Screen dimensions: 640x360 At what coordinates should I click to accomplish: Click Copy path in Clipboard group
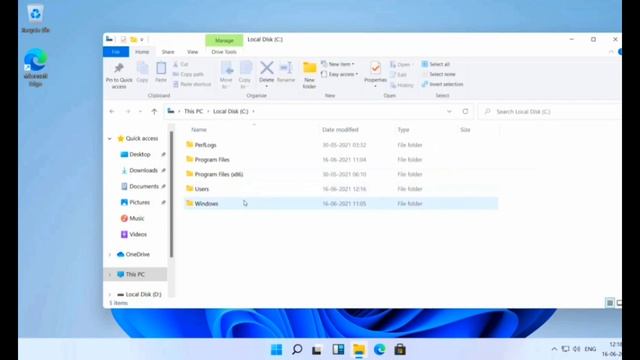pyautogui.click(x=188, y=74)
